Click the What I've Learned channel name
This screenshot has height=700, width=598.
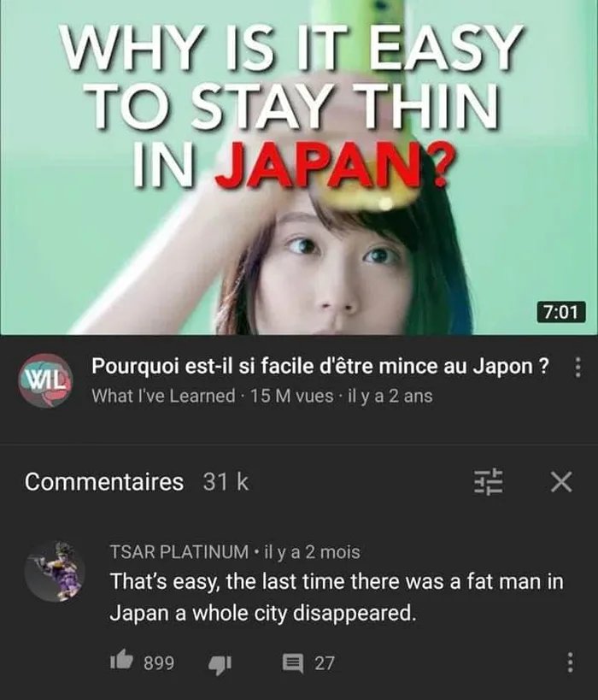point(163,396)
